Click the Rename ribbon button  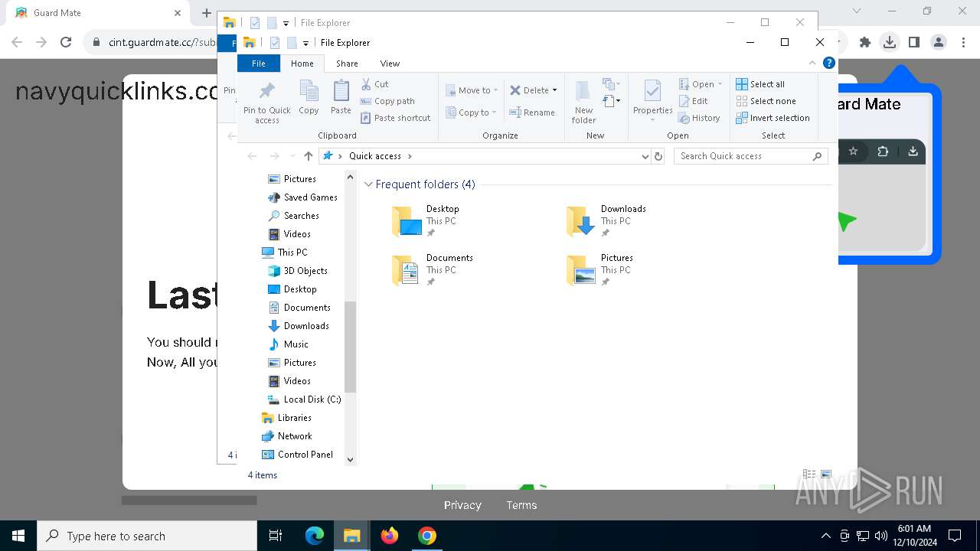(x=532, y=112)
